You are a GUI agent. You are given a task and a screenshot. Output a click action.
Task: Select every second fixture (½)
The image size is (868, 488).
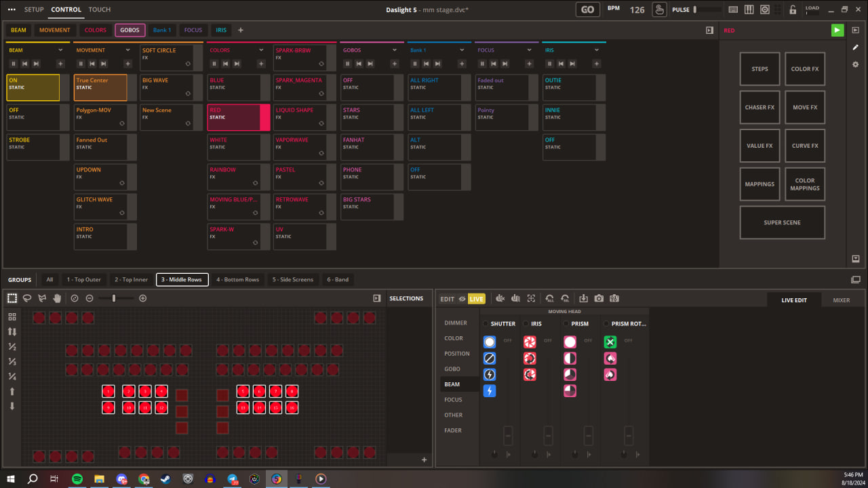click(12, 346)
